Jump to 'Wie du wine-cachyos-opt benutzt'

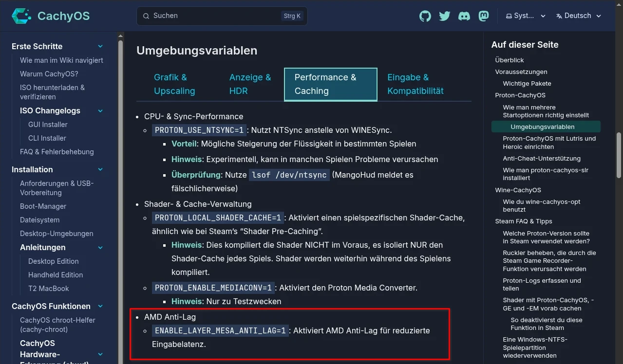tap(542, 206)
